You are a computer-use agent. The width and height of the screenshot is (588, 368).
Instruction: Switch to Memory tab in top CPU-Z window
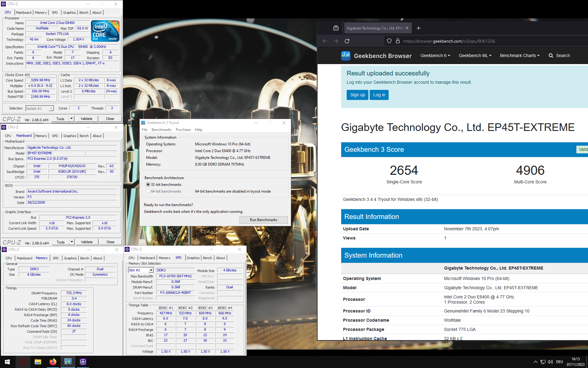(x=41, y=13)
